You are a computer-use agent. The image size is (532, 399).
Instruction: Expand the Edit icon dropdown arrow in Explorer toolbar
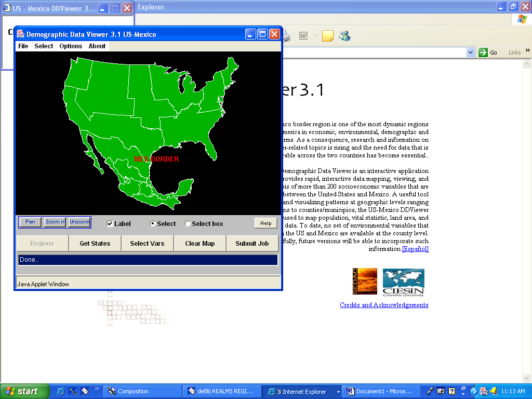tap(315, 36)
